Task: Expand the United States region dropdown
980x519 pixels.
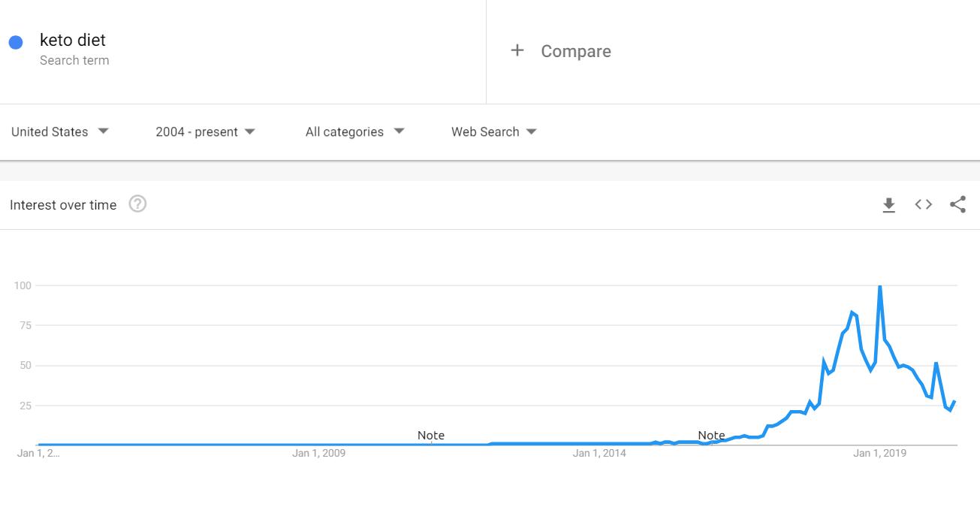Action: click(60, 132)
